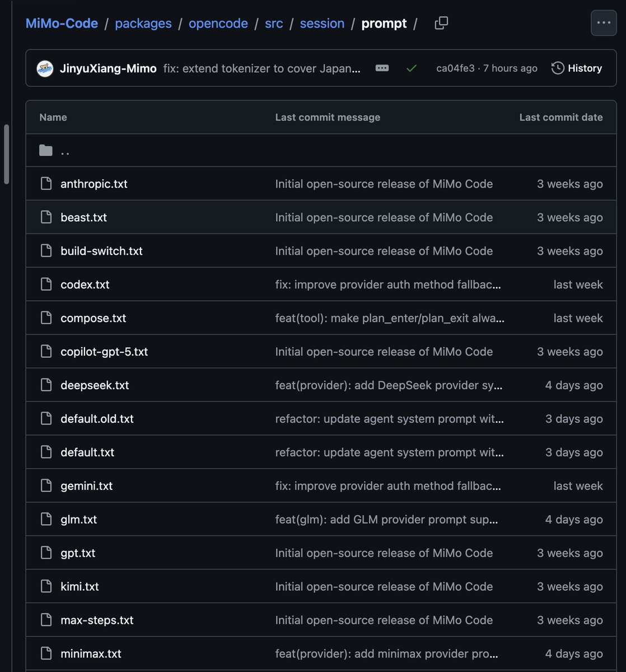Expand commit message ellipsis button
Image resolution: width=626 pixels, height=672 pixels.
tap(382, 68)
